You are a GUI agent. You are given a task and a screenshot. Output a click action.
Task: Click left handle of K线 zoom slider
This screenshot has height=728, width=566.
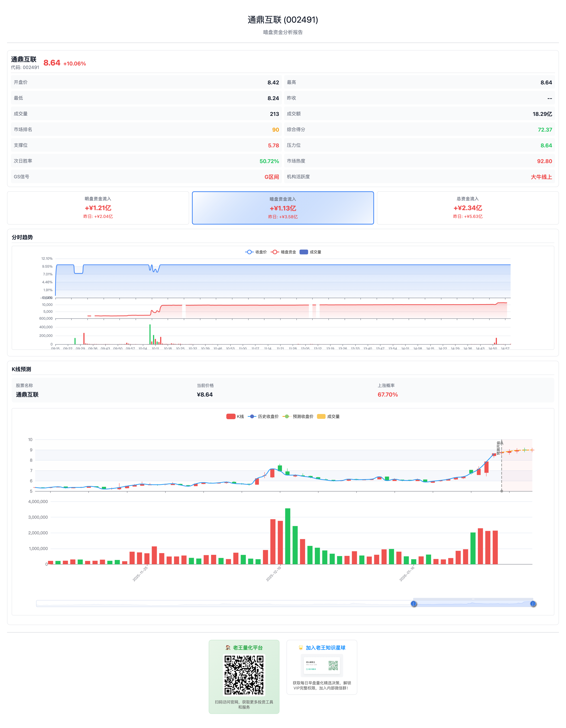[x=414, y=604]
